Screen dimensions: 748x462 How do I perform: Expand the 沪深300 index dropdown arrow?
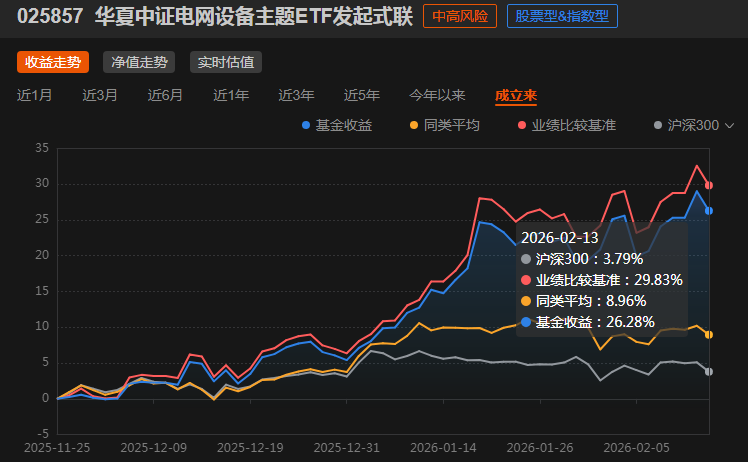pos(729,126)
